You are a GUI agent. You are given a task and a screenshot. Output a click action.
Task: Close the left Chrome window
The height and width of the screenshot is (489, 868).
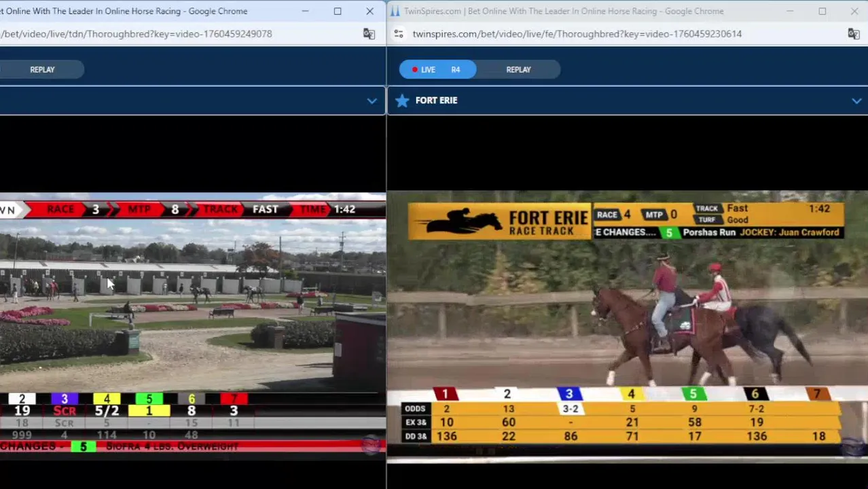(x=369, y=11)
